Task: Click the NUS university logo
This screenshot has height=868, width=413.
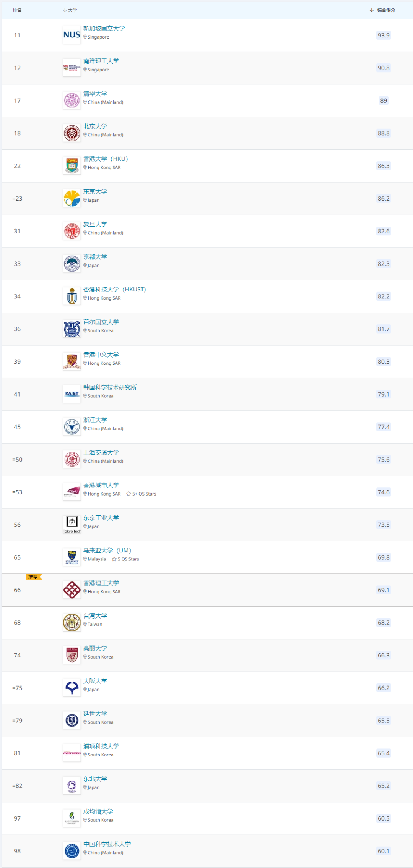Action: tap(72, 35)
